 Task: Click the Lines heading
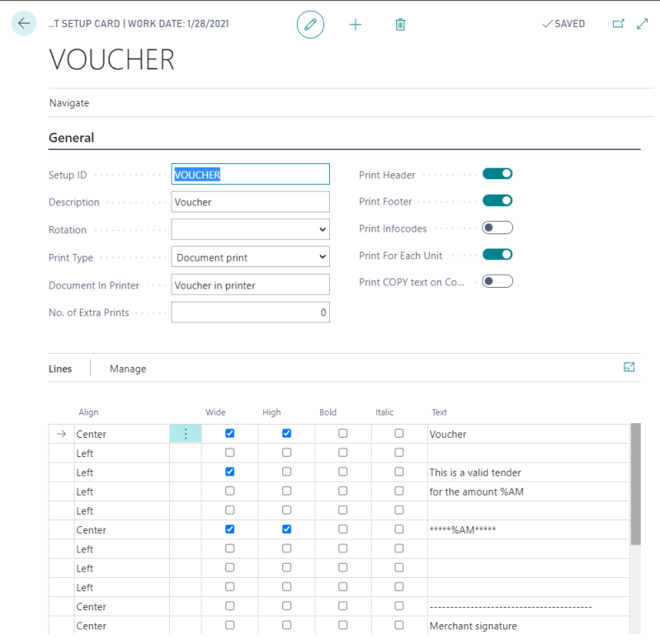(60, 369)
